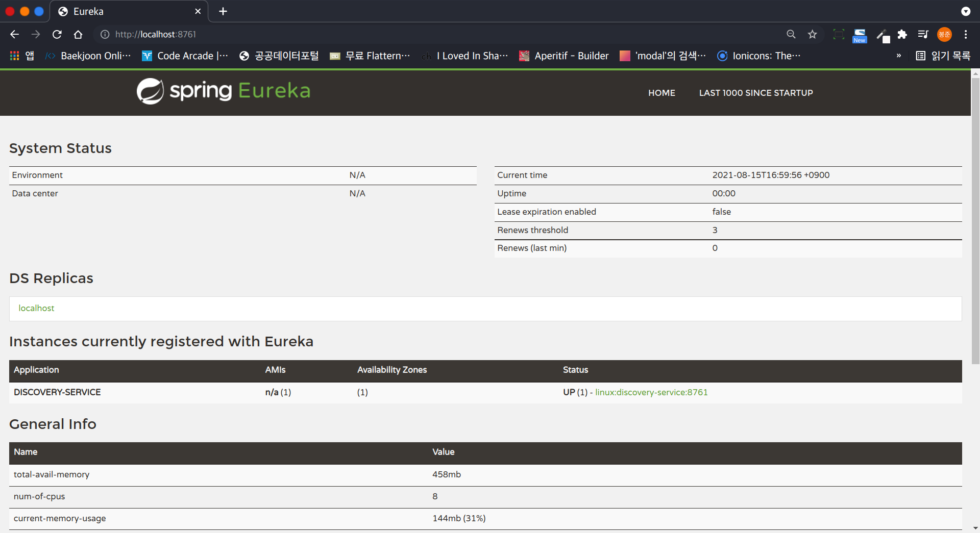Select the DISCOVERY-SERVICE application name
980x533 pixels.
[x=57, y=392]
